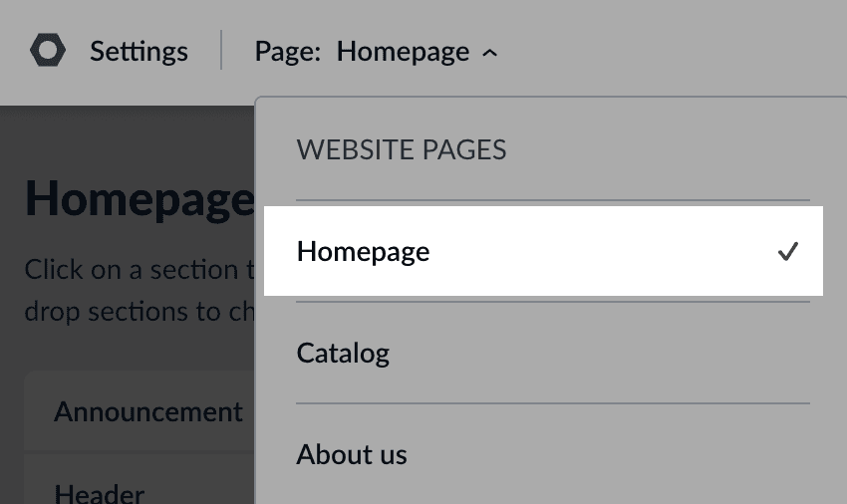The height and width of the screenshot is (504, 847).
Task: Click the hexagon nut logo icon
Action: 48,51
